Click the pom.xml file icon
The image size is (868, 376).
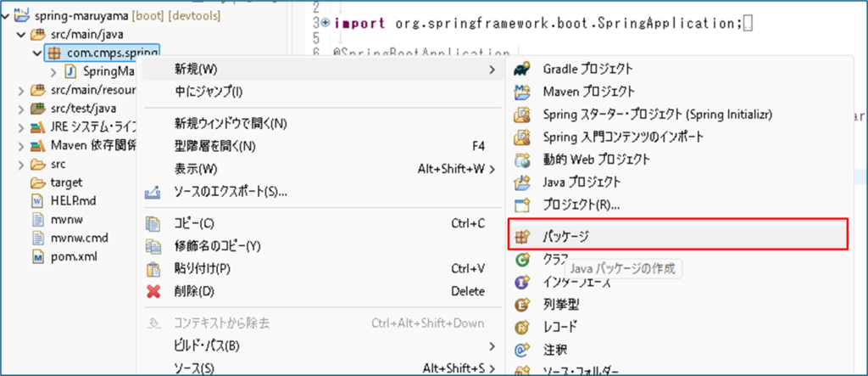coord(37,255)
